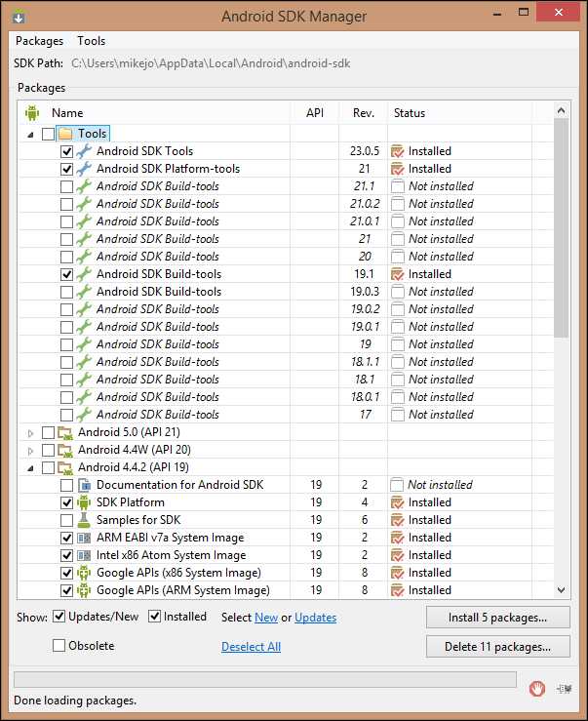The width and height of the screenshot is (588, 721).
Task: Click the Google APIs (ARM System Image) icon
Action: coord(84,590)
